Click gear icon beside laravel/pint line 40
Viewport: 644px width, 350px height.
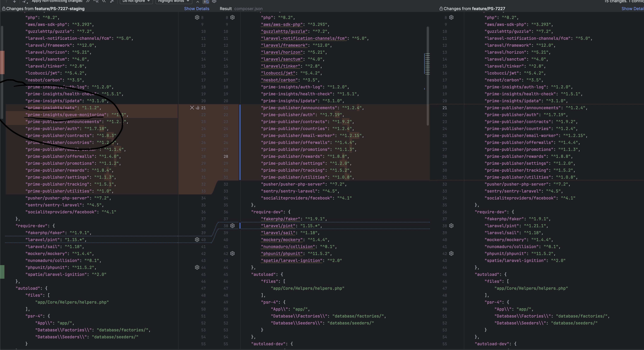coord(197,240)
